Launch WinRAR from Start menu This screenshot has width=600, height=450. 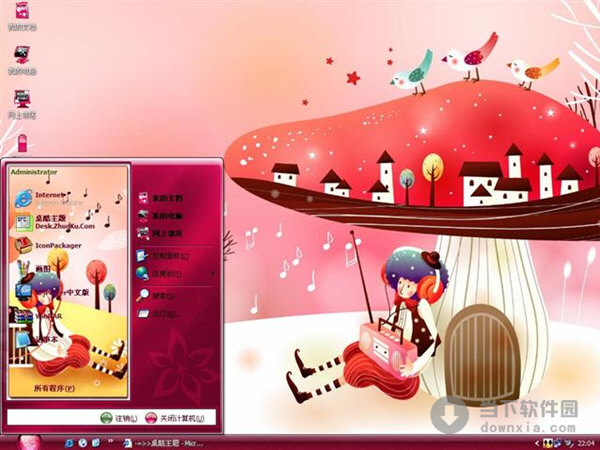click(38, 316)
